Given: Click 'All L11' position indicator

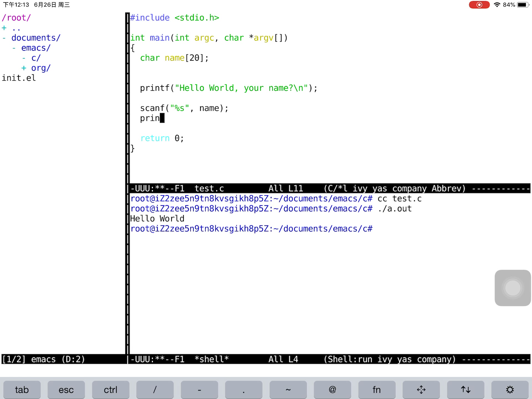Looking at the screenshot, I should [286, 188].
